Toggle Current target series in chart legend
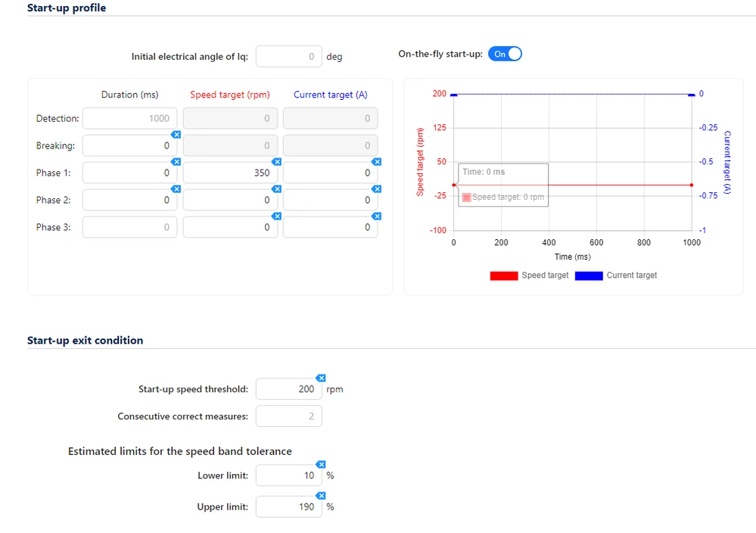The width and height of the screenshot is (756, 533). (616, 276)
